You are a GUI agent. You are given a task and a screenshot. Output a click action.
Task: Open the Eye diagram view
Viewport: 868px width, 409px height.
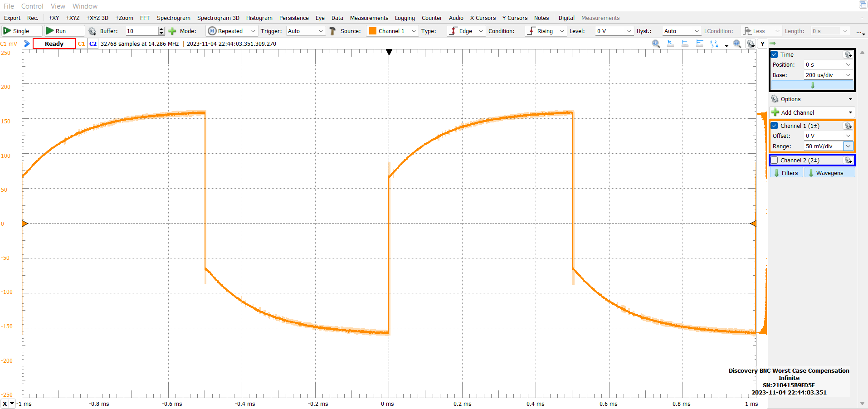[x=320, y=18]
